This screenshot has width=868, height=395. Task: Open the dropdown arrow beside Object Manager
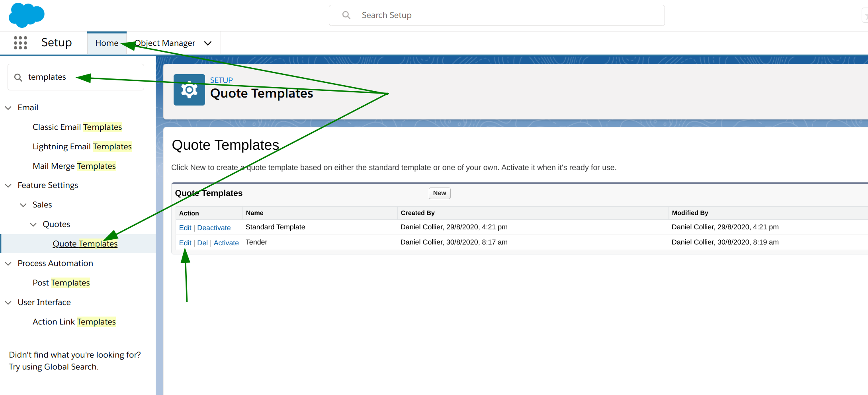click(208, 43)
